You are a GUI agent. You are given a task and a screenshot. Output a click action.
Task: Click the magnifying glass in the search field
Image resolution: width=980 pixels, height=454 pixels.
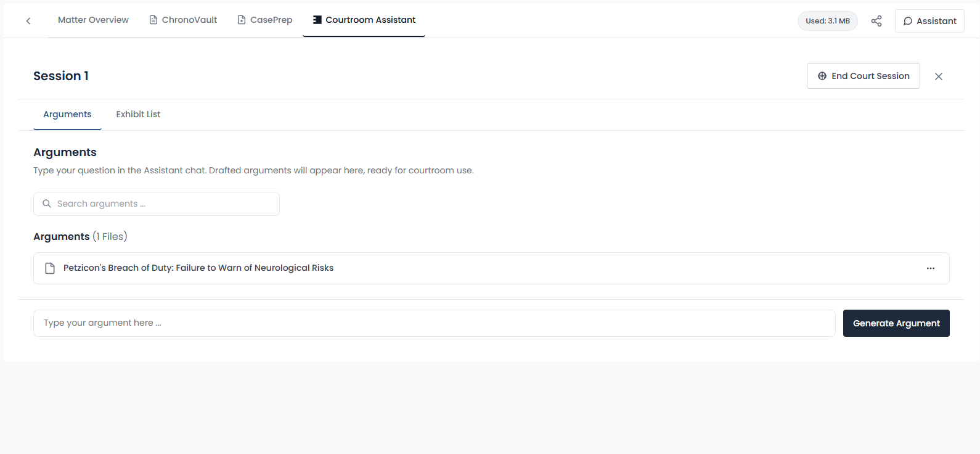(x=47, y=204)
